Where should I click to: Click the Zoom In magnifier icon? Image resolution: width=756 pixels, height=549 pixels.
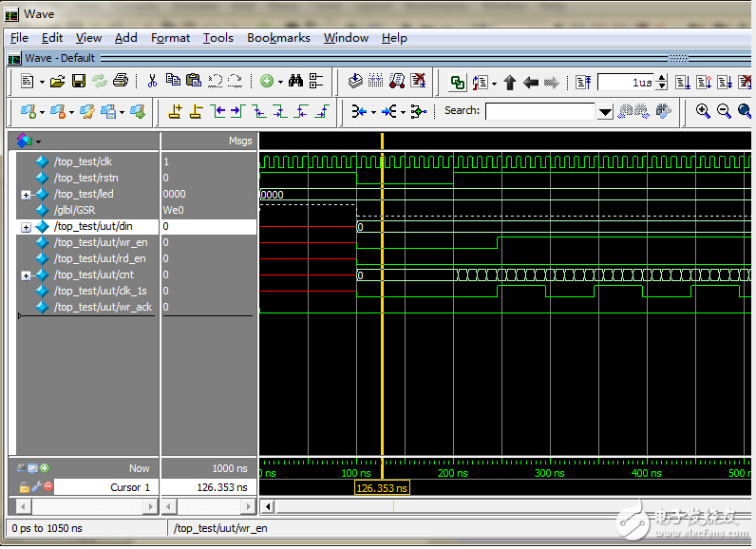703,111
